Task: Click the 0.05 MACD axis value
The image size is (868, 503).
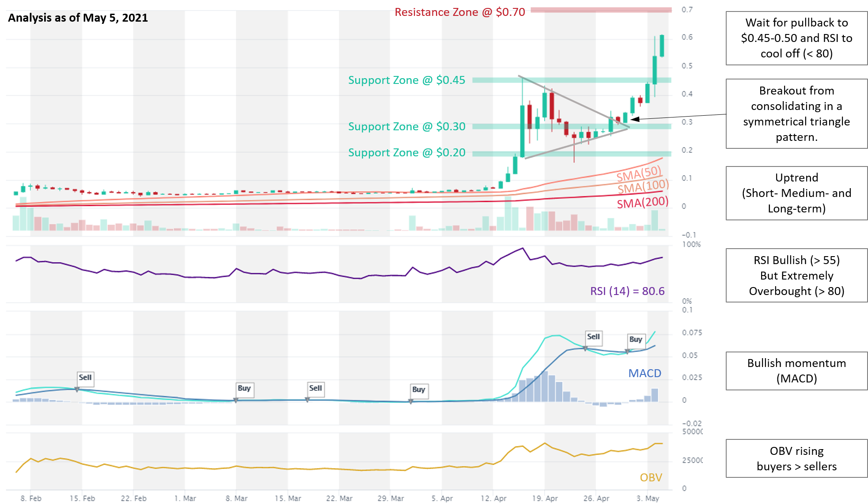Action: tap(690, 355)
